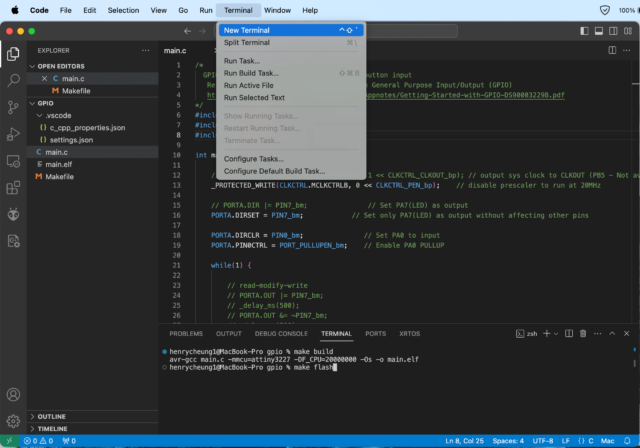640x448 pixels.
Task: Click LF end-of-line status item
Action: click(565, 441)
